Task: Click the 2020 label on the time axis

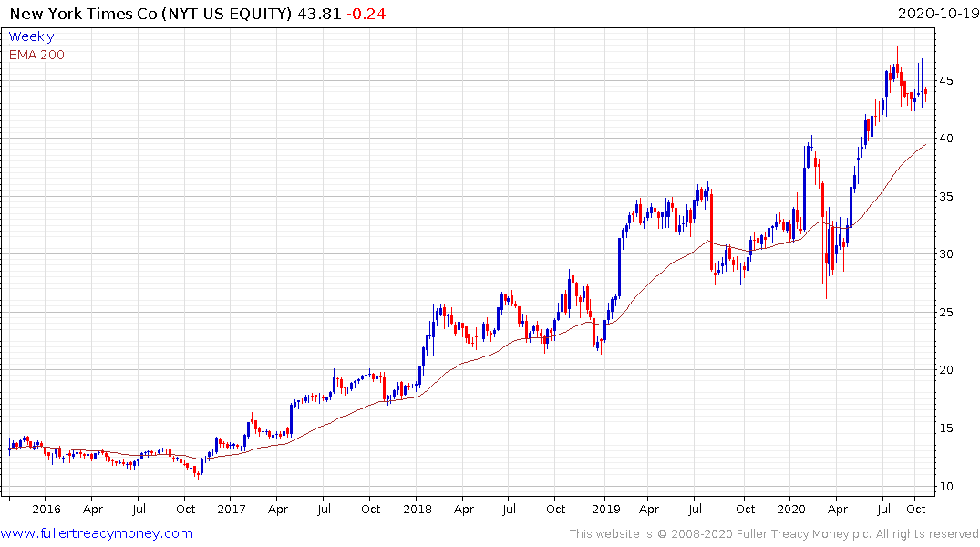Action: point(790,509)
